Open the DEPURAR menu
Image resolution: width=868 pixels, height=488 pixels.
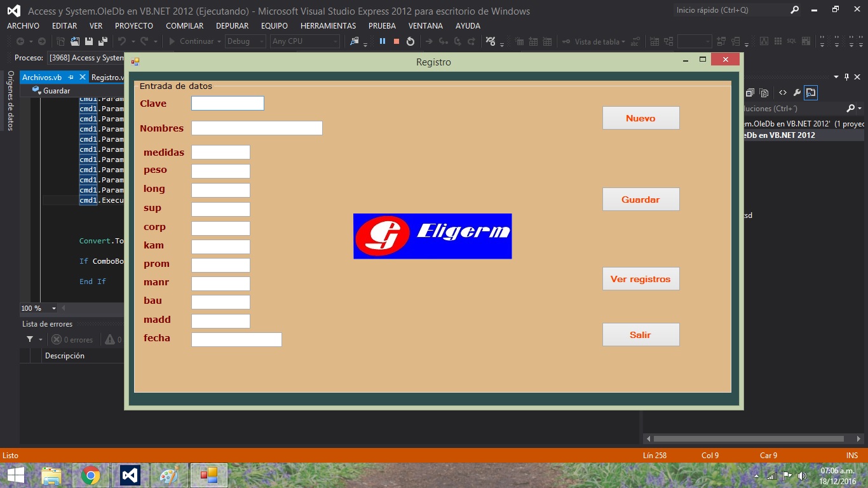(232, 26)
